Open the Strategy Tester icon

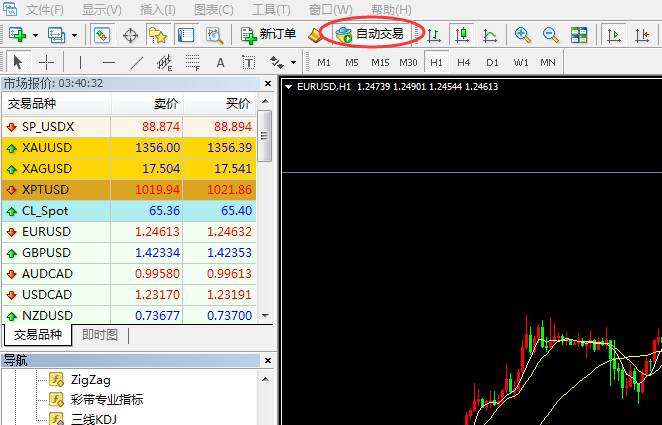tap(214, 35)
